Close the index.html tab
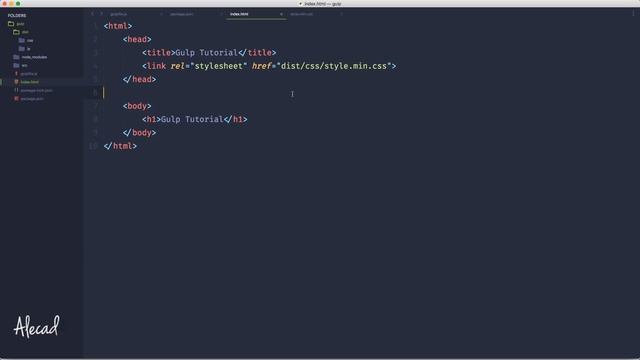Screen dimensions: 640x360 click(x=281, y=14)
